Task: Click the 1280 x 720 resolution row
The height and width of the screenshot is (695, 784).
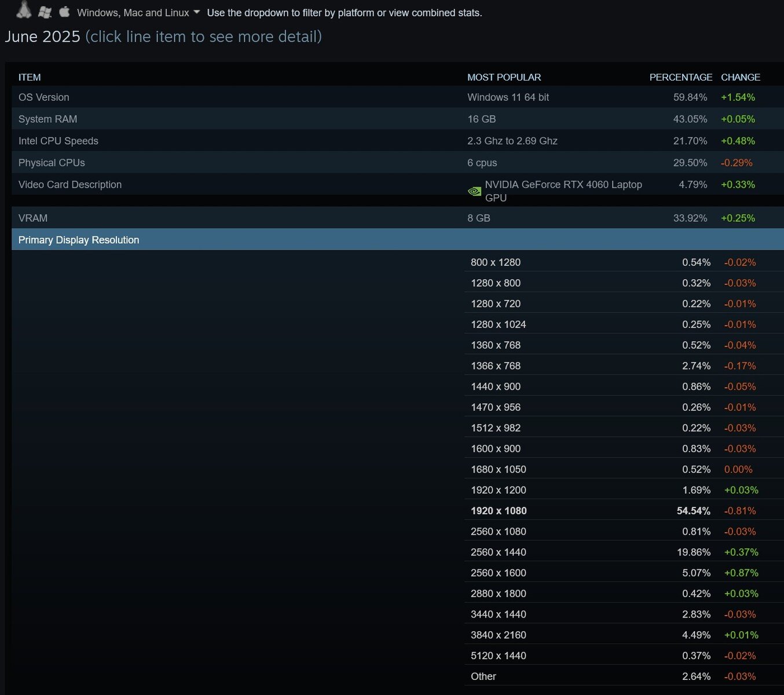Action: [x=624, y=303]
